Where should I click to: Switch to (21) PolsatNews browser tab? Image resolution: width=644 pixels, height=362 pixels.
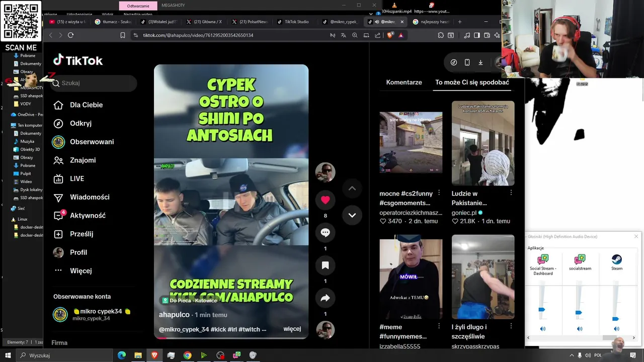[x=251, y=22]
